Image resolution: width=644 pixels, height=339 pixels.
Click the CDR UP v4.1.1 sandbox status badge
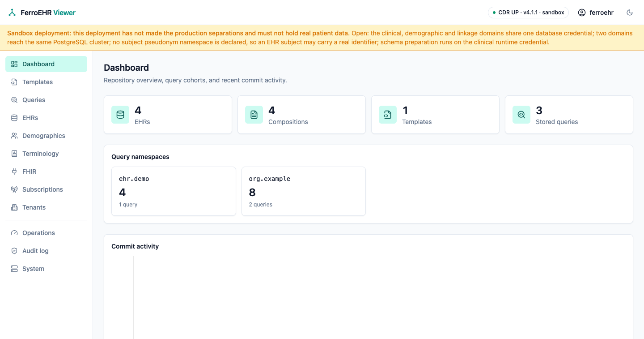(528, 13)
